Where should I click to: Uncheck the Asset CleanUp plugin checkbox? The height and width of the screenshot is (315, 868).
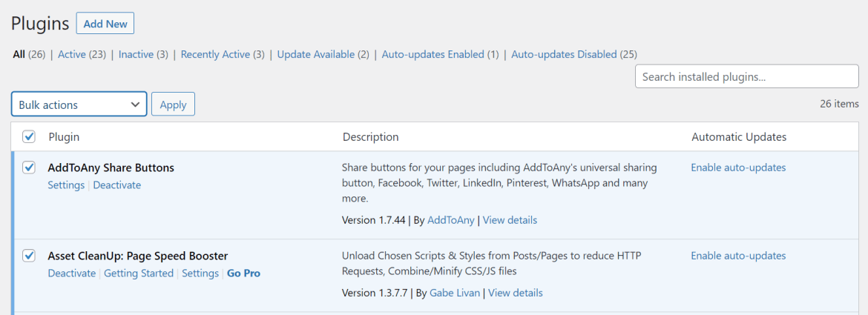point(29,256)
